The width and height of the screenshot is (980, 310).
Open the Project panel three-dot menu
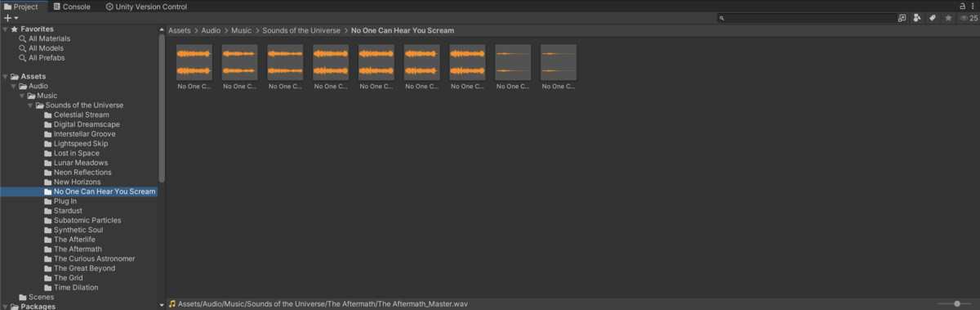coord(973,6)
